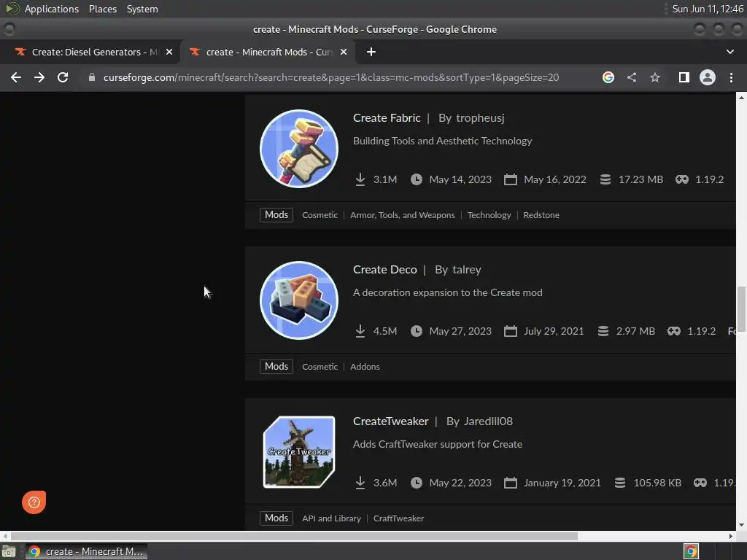Click the Addons category tag

[365, 367]
